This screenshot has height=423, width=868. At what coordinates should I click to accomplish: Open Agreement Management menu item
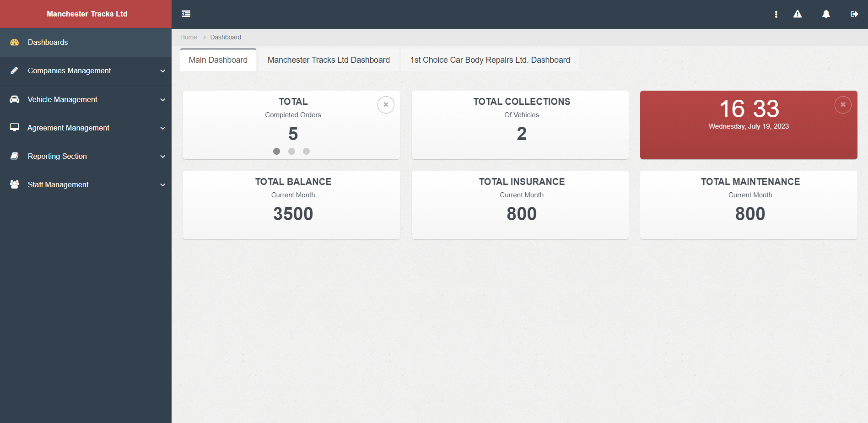(86, 128)
